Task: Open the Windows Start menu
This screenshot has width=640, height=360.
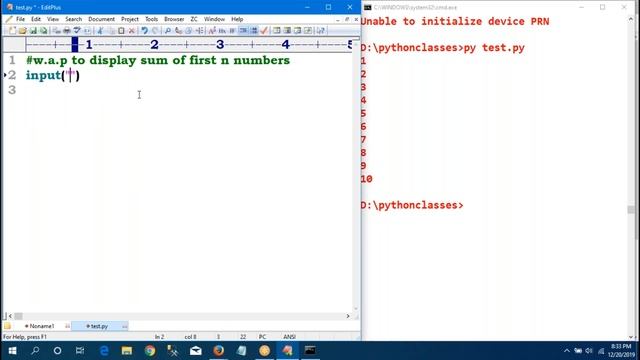Action: point(12,351)
